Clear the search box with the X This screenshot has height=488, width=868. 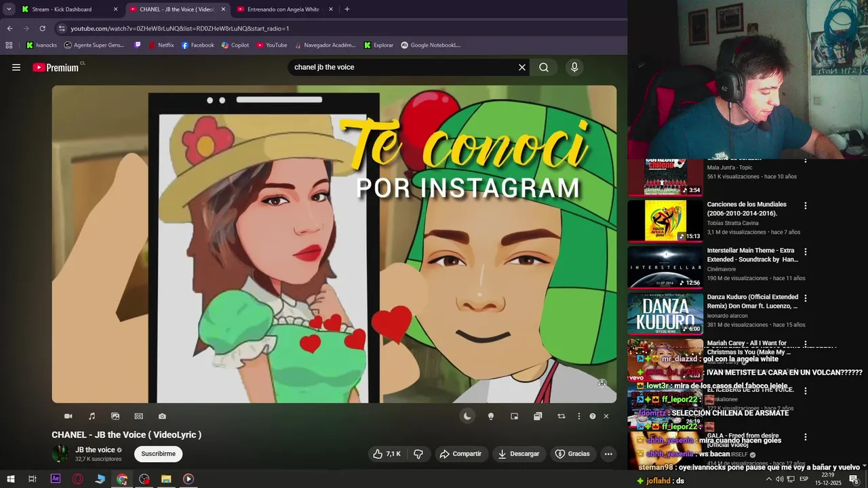[522, 67]
